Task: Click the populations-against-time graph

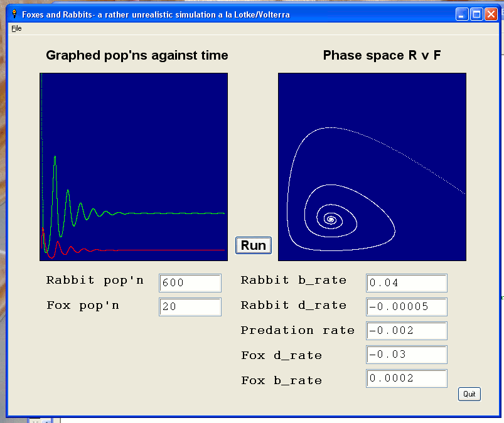Action: (x=134, y=166)
